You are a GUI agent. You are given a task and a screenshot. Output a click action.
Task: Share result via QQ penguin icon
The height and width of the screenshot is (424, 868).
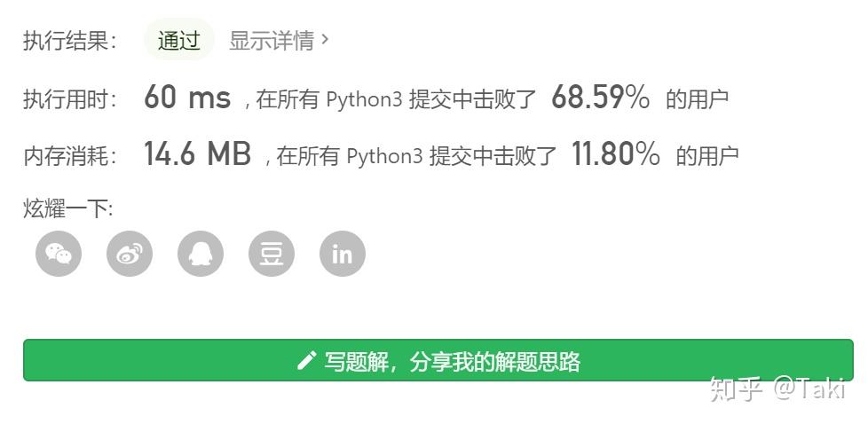(201, 254)
